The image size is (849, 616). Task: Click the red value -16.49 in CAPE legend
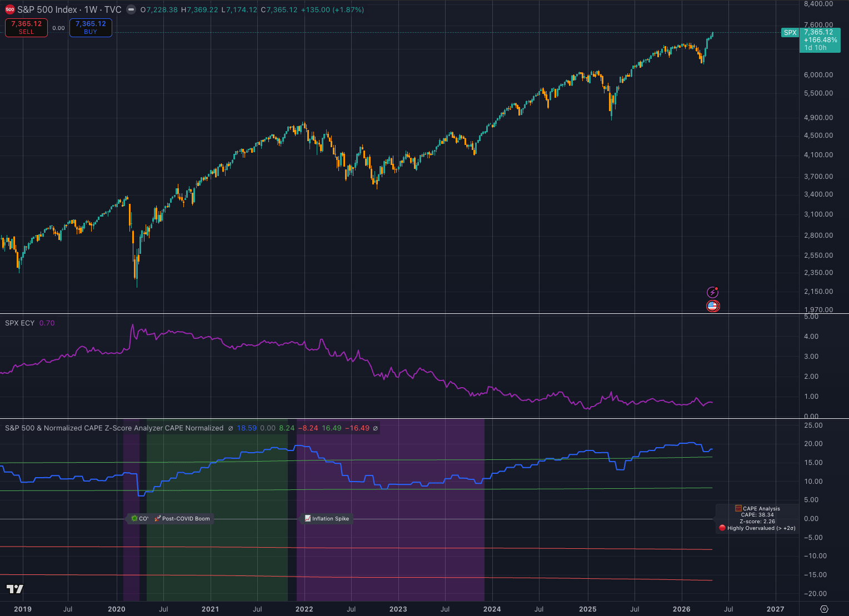click(357, 428)
